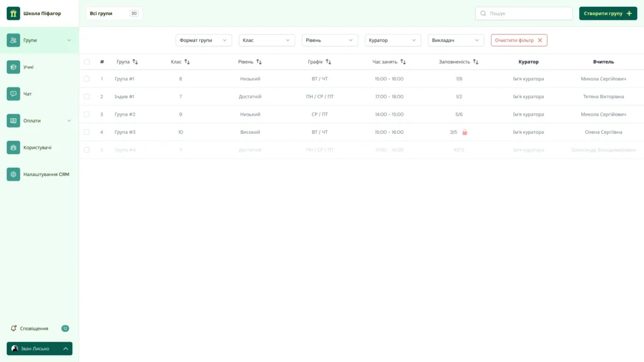Click the Іван Лисько profile button
This screenshot has height=362, width=644.
pyautogui.click(x=40, y=348)
